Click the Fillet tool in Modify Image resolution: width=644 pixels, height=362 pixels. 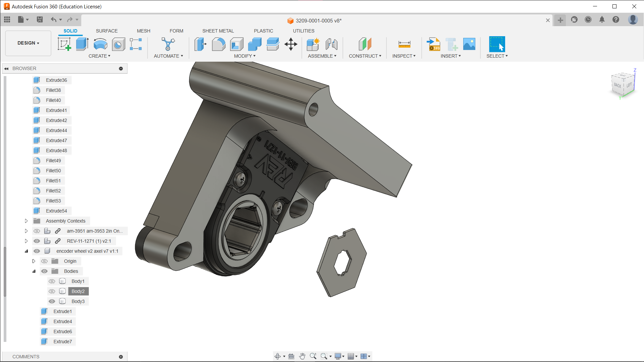click(218, 44)
